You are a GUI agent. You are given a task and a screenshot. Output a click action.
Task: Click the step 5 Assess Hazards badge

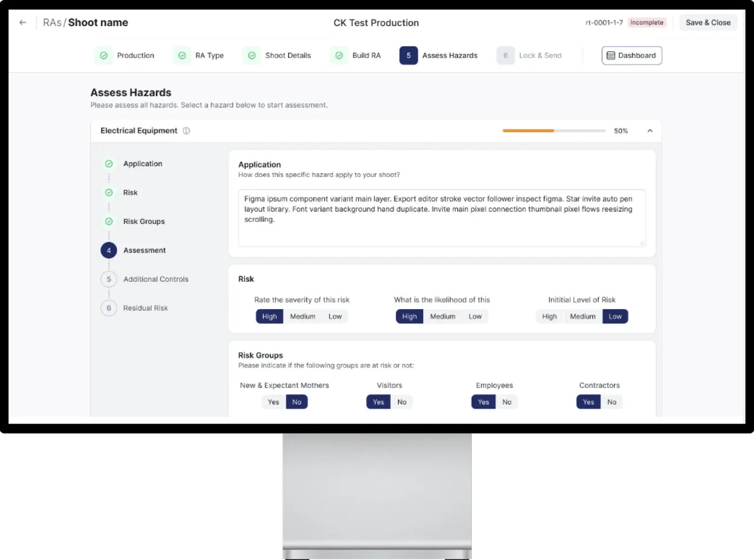pyautogui.click(x=409, y=56)
